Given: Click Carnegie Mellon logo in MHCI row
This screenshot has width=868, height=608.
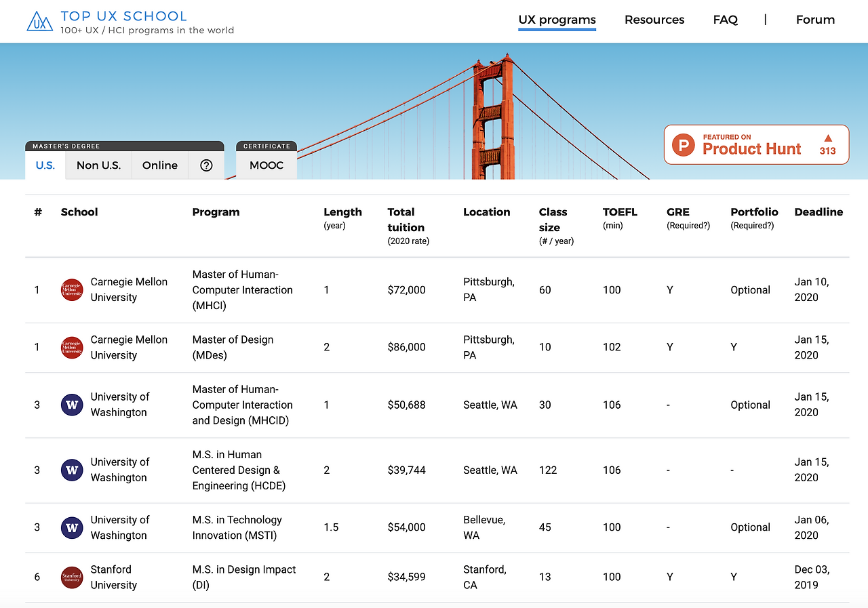Looking at the screenshot, I should (72, 289).
